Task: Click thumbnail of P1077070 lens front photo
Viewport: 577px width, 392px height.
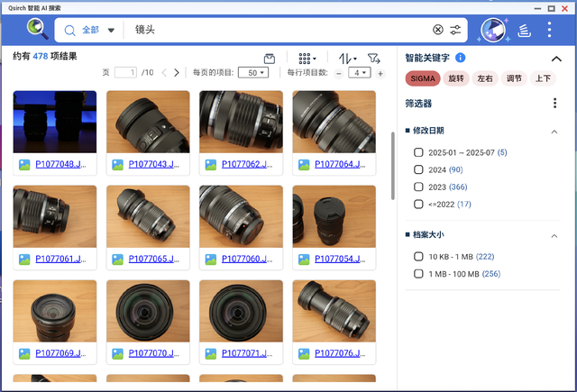Action: tap(148, 311)
